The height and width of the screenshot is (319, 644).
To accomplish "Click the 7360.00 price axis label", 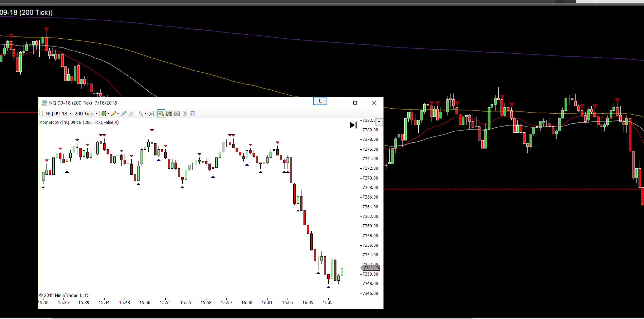I will pos(370,226).
